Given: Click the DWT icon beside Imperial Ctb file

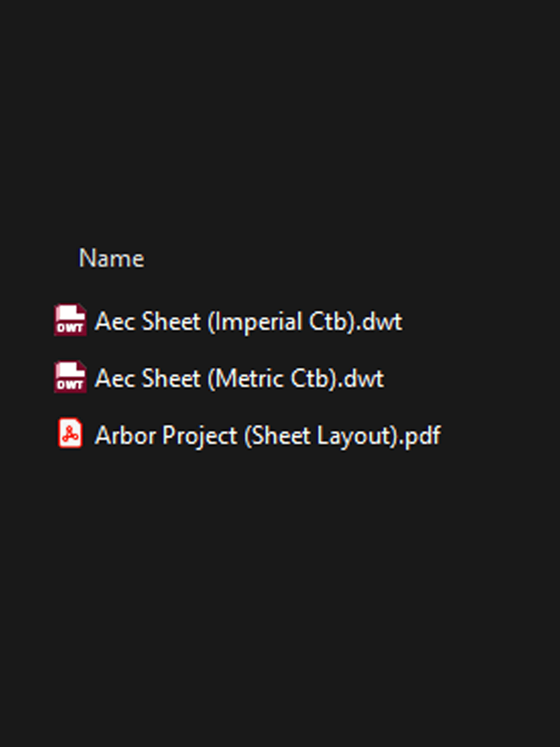Looking at the screenshot, I should (70, 321).
